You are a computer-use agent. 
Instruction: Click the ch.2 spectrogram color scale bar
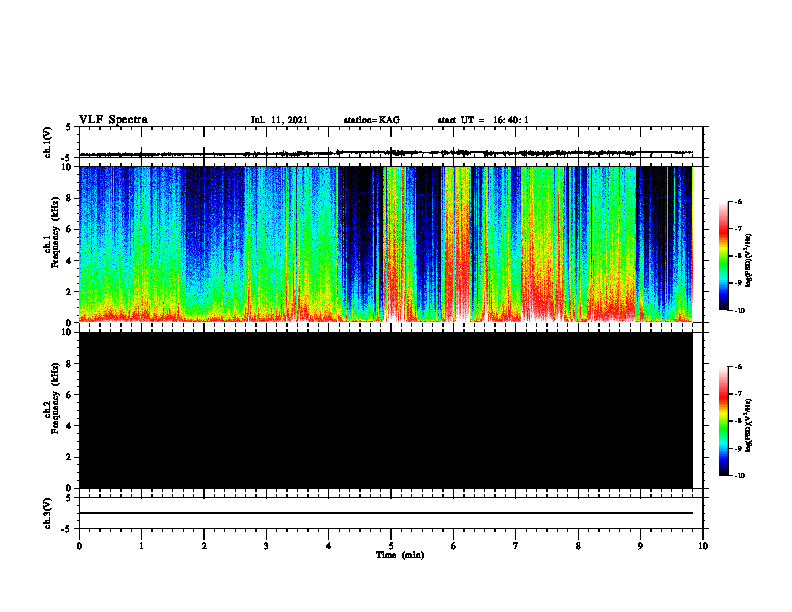pyautogui.click(x=723, y=421)
